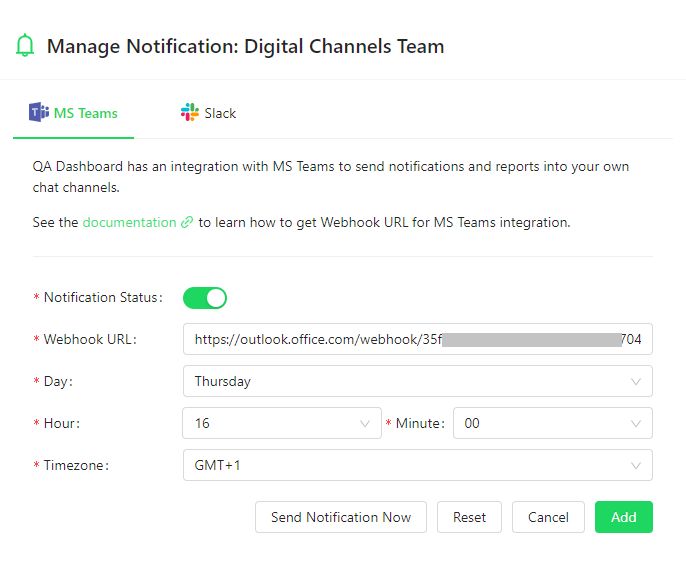Click the Hour field label
Viewport: 686px width, 578px height.
[62, 423]
